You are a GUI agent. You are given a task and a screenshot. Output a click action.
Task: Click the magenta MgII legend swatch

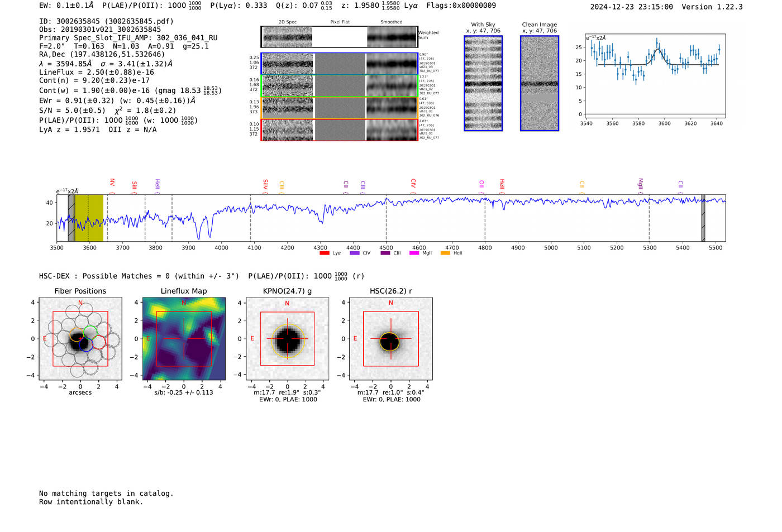414,253
